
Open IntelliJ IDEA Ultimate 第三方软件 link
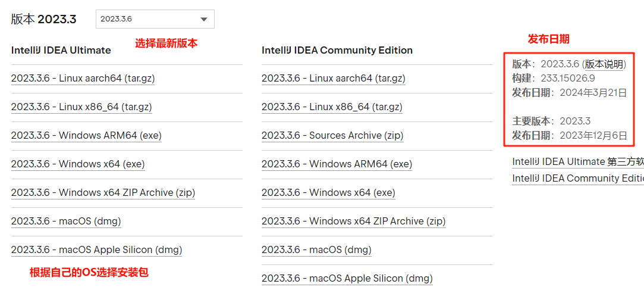pos(577,162)
